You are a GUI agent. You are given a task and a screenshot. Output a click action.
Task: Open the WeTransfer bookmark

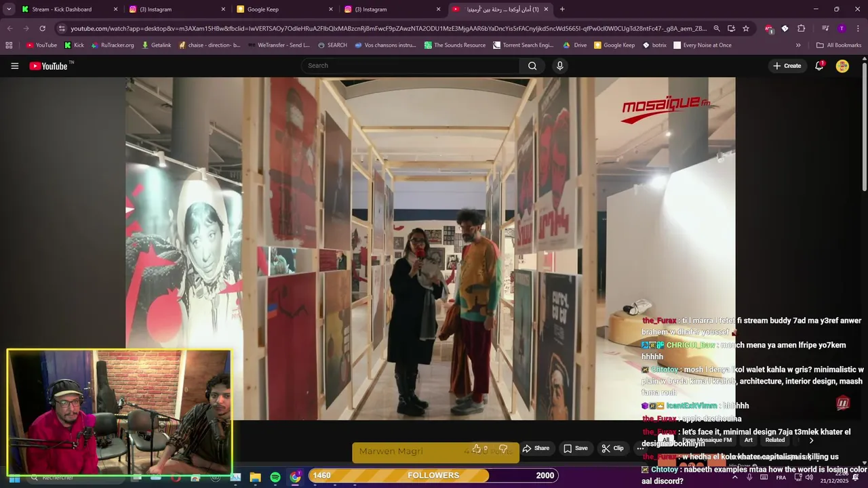pyautogui.click(x=277, y=45)
